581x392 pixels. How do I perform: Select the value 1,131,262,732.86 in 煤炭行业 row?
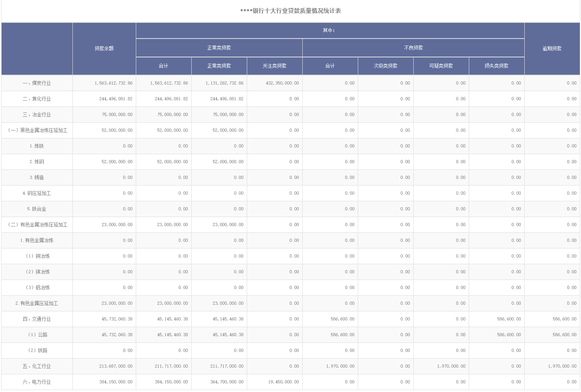(224, 83)
